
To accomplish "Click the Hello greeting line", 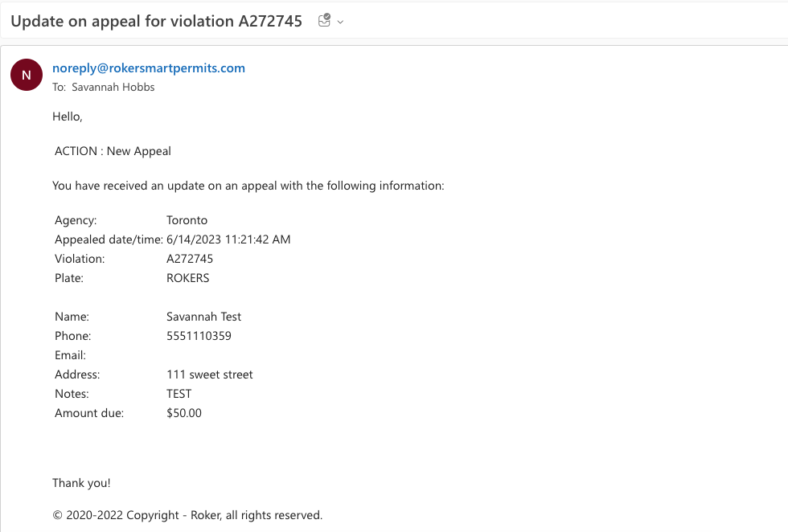I will click(x=68, y=117).
